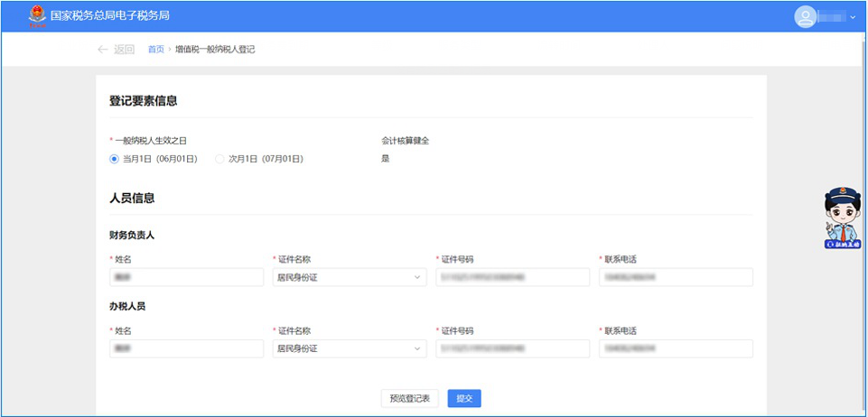Select 次月1日 (07月01日) radio option
The height and width of the screenshot is (417, 868).
(219, 159)
